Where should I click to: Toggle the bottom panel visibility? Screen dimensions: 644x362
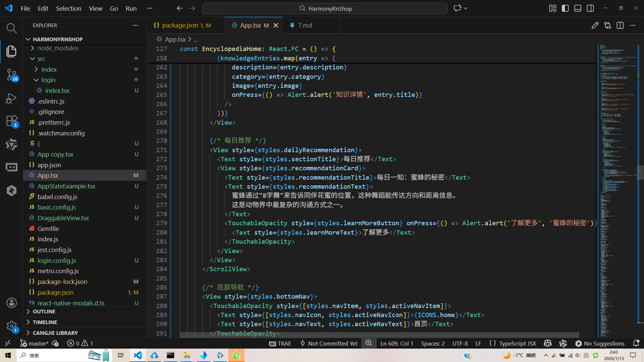point(578,8)
